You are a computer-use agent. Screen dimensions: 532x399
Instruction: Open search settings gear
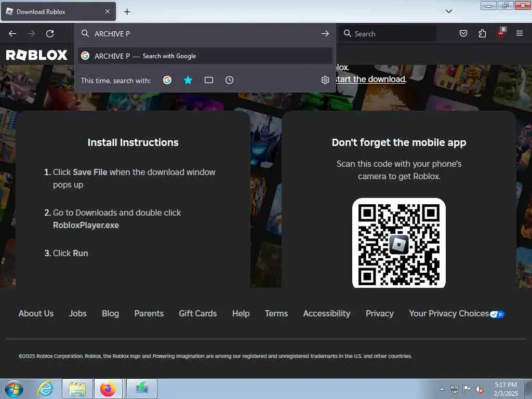325,80
